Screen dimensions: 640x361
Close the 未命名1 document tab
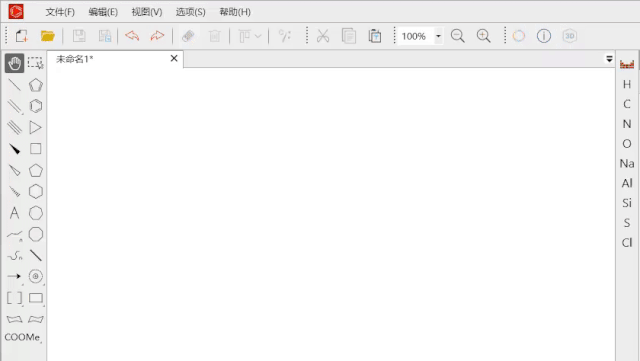click(174, 58)
